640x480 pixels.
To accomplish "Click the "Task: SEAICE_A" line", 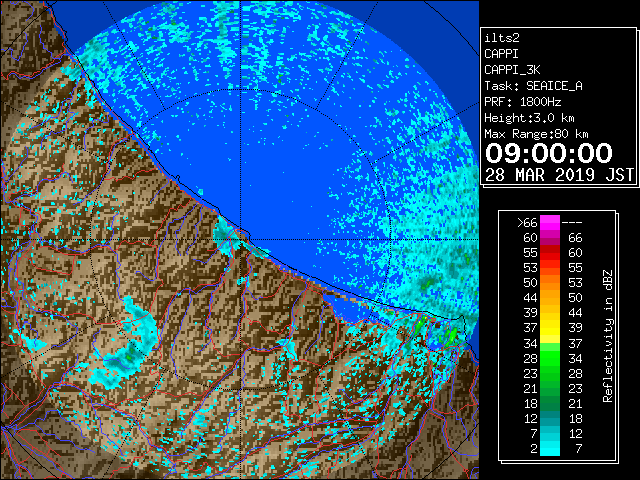I will coord(533,86).
